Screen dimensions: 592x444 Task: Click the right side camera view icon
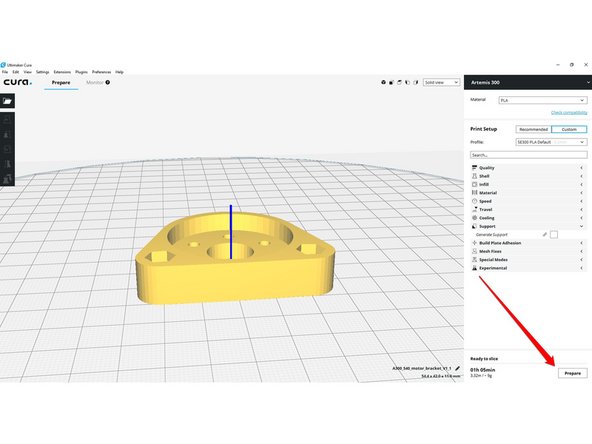[416, 82]
